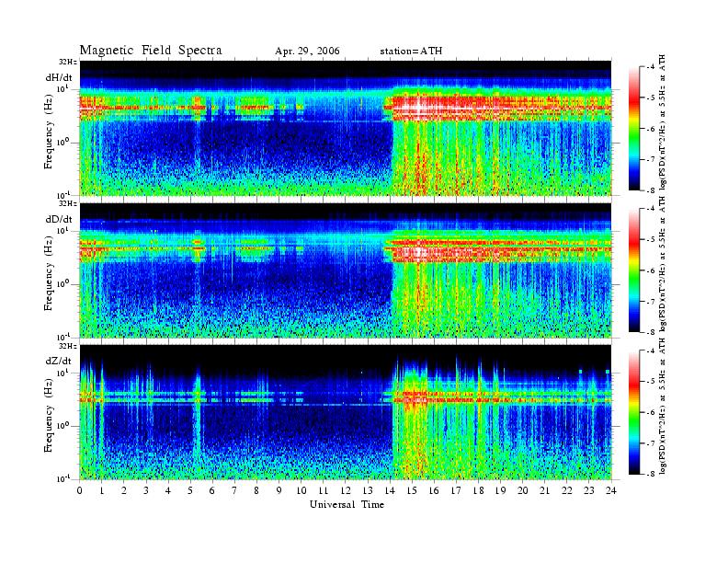728x563 pixels.
Task: Click hour tick "11" on time axis
Action: tap(324, 490)
